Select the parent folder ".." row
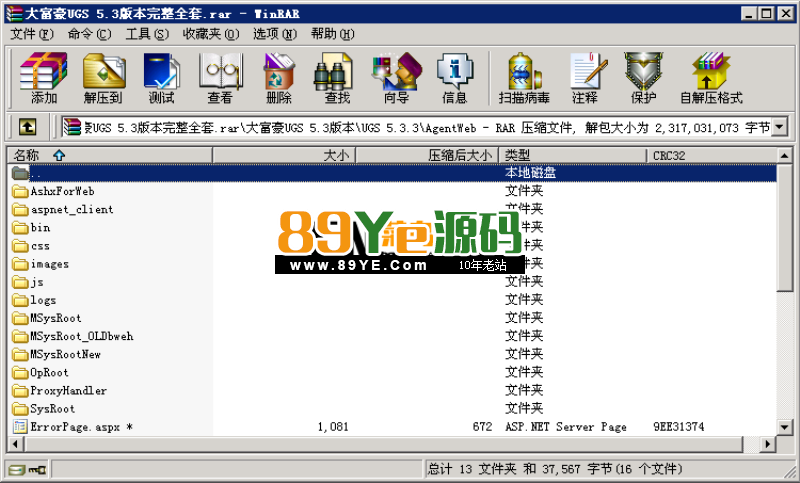Image resolution: width=800 pixels, height=483 pixels. click(392, 173)
